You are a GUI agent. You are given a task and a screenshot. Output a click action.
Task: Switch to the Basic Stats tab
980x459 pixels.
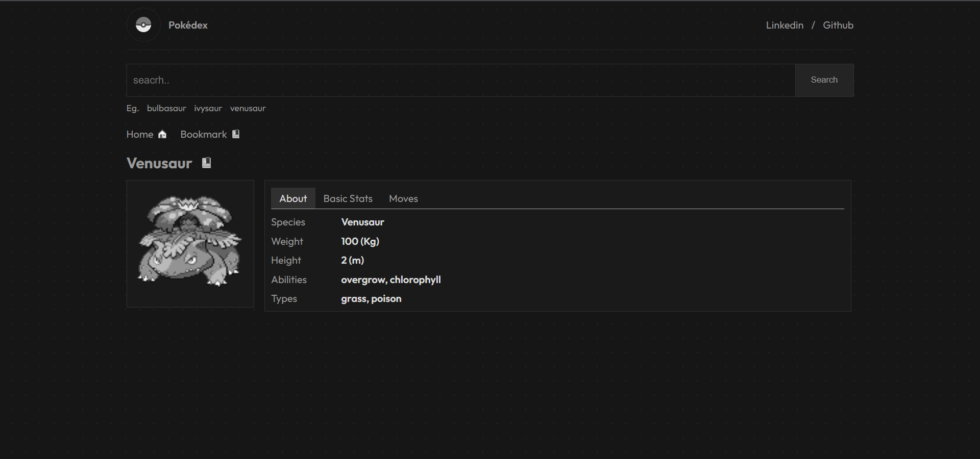tap(348, 198)
